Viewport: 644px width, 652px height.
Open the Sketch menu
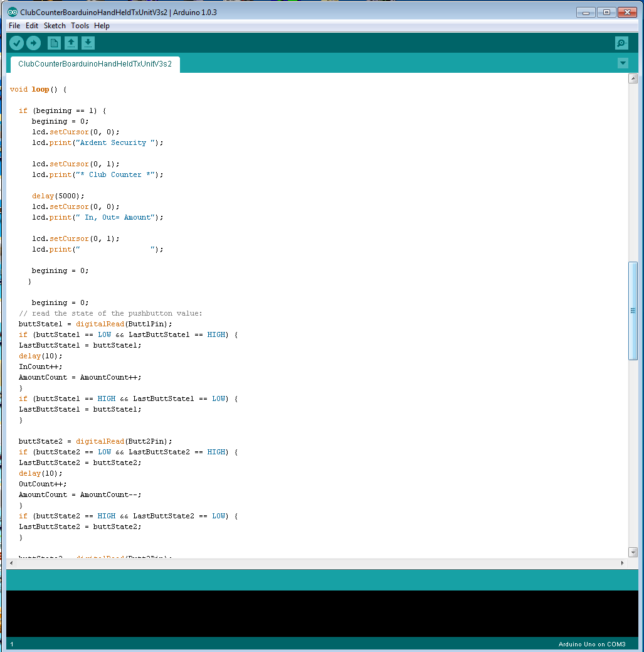(55, 26)
